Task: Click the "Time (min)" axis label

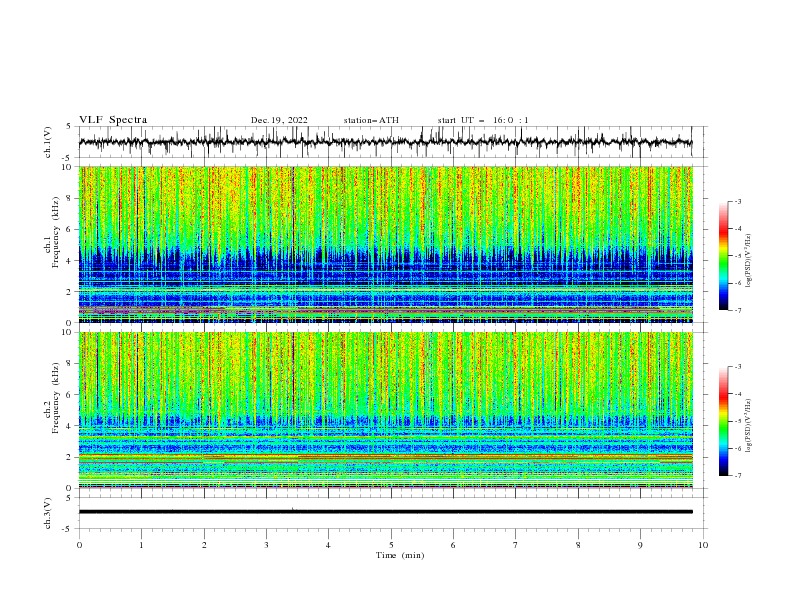Action: (400, 555)
